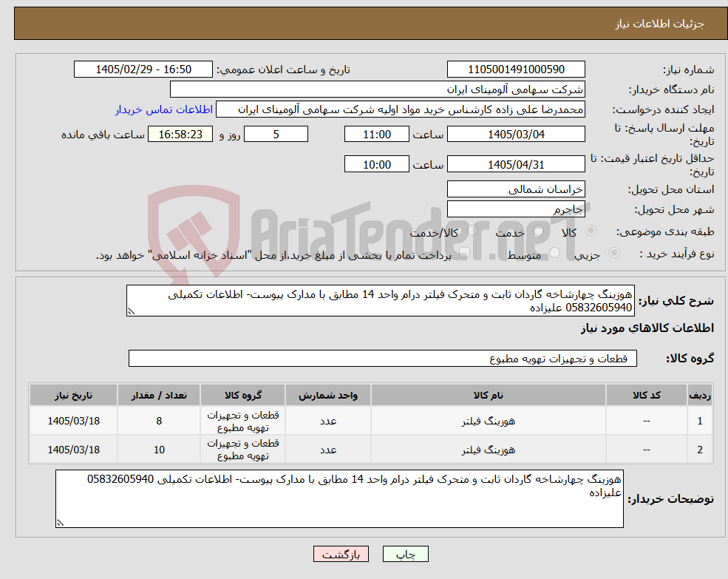728x579 pixels.
Task: Click the remaining time field 16:58:23
Action: 180,135
